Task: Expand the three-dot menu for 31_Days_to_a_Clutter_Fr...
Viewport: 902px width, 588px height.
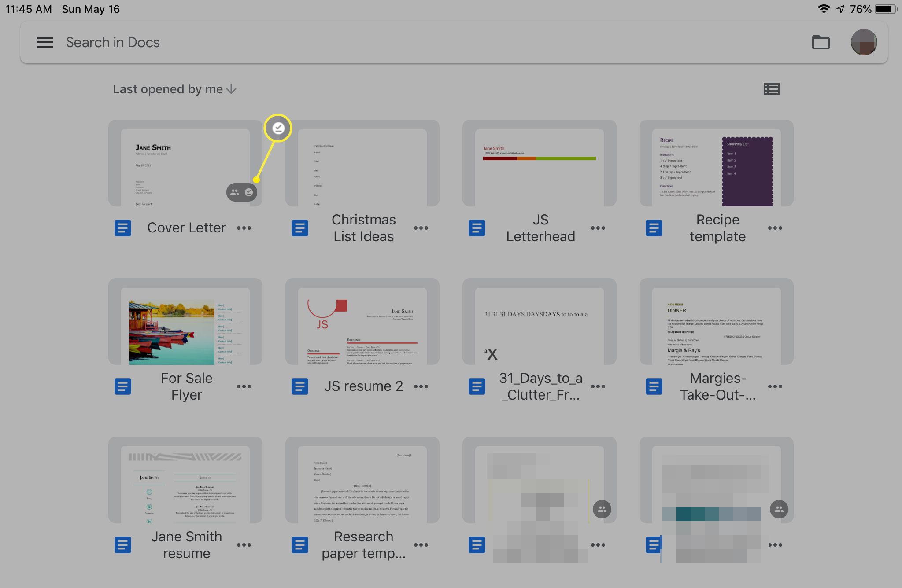Action: 598,386
